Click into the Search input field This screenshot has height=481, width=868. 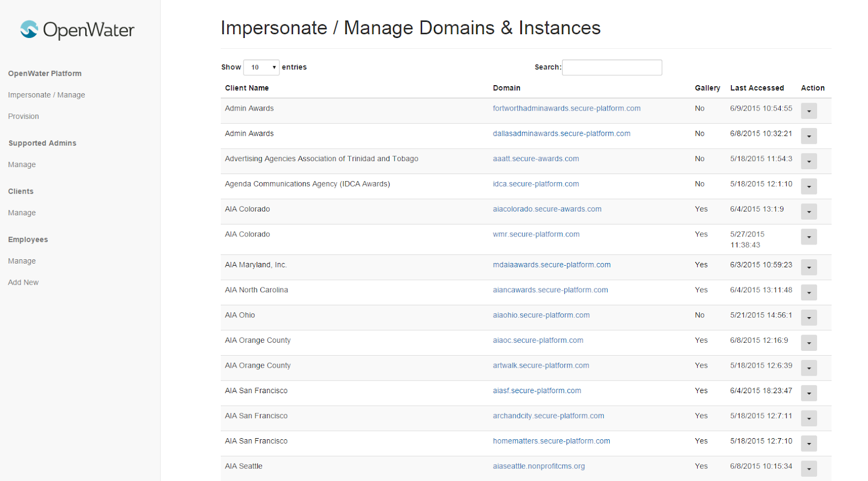pos(611,67)
